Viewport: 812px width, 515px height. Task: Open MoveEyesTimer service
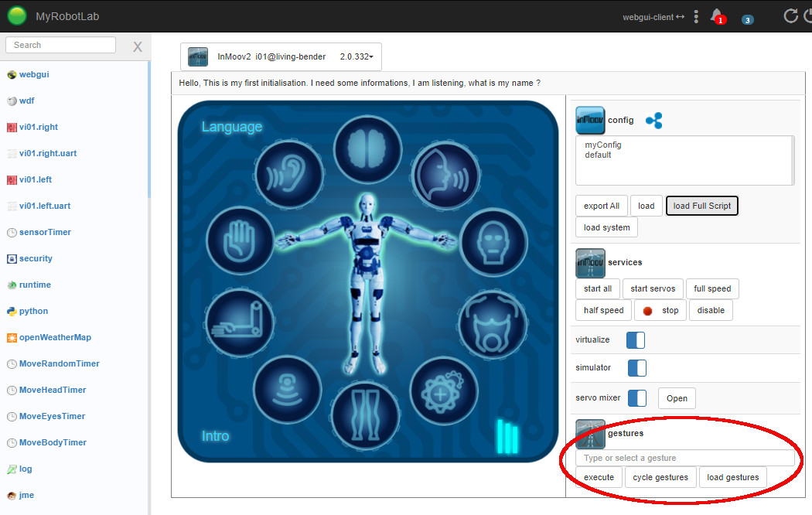coord(52,417)
